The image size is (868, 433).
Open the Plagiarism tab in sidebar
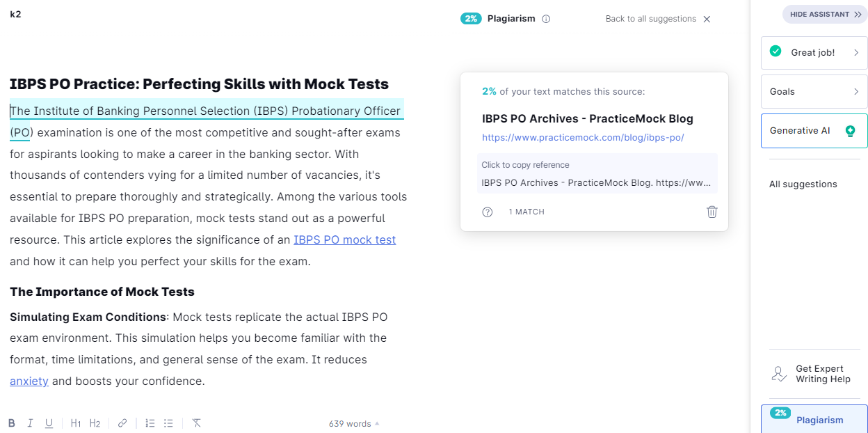(814, 418)
